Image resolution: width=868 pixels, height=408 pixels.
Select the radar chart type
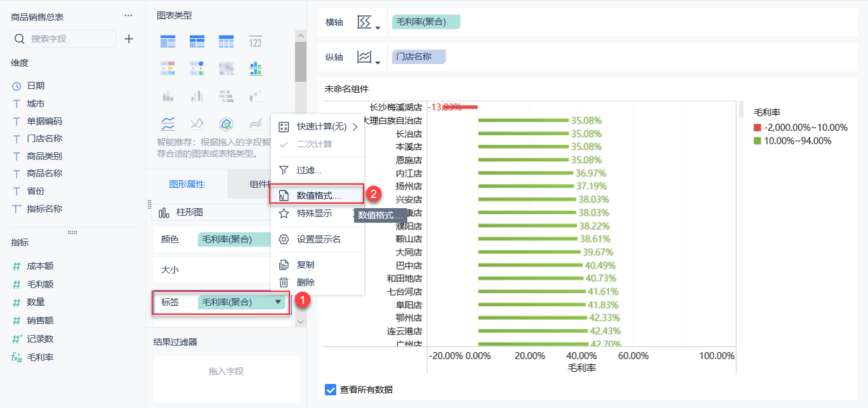[x=227, y=123]
